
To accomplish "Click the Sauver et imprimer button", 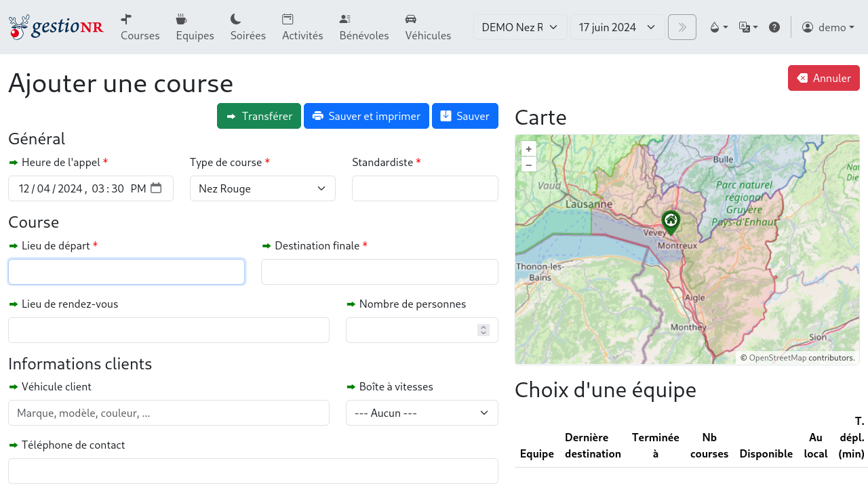I will point(366,116).
